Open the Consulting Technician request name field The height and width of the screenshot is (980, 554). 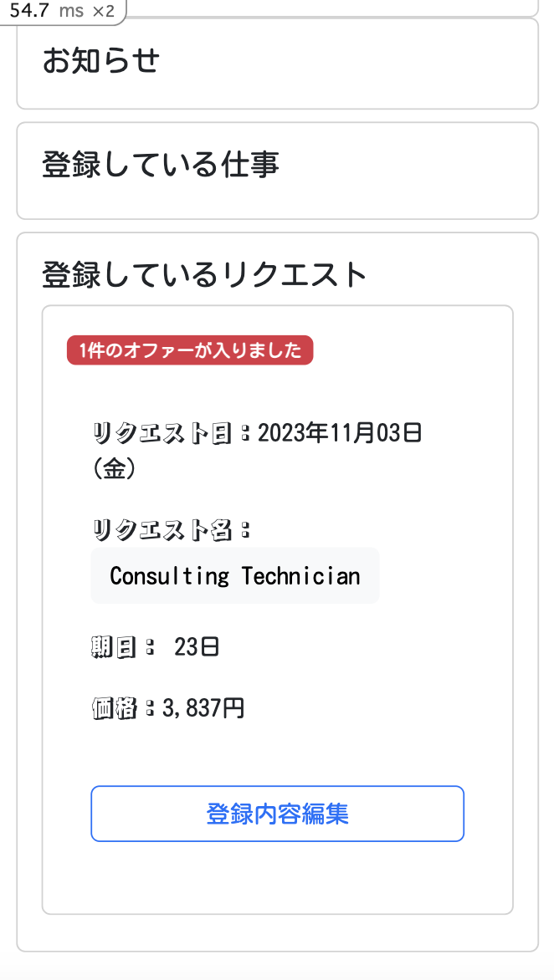235,575
